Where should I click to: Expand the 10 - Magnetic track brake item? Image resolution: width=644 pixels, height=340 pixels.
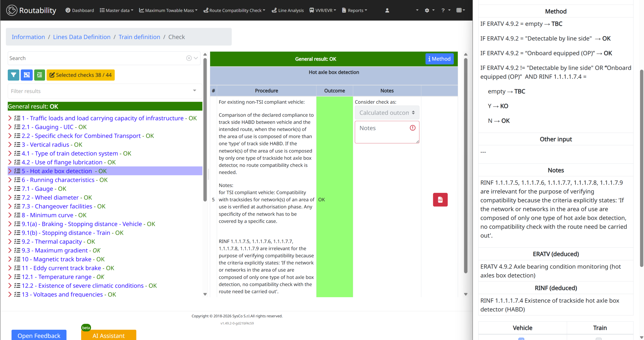click(x=10, y=259)
